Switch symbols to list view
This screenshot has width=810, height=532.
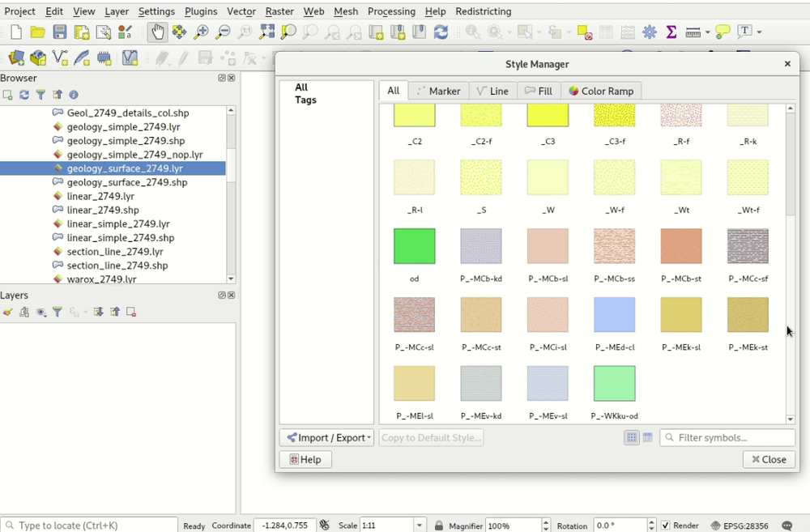(647, 437)
